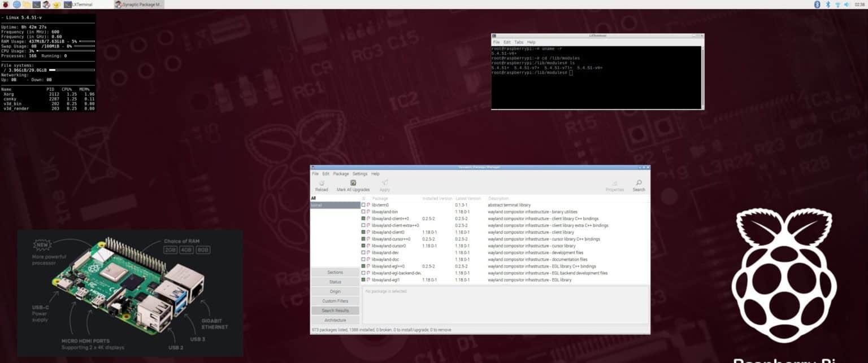Toggle the libwayland-client-extra++0 package checkbox
This screenshot has width=868, height=363.
[x=363, y=225]
